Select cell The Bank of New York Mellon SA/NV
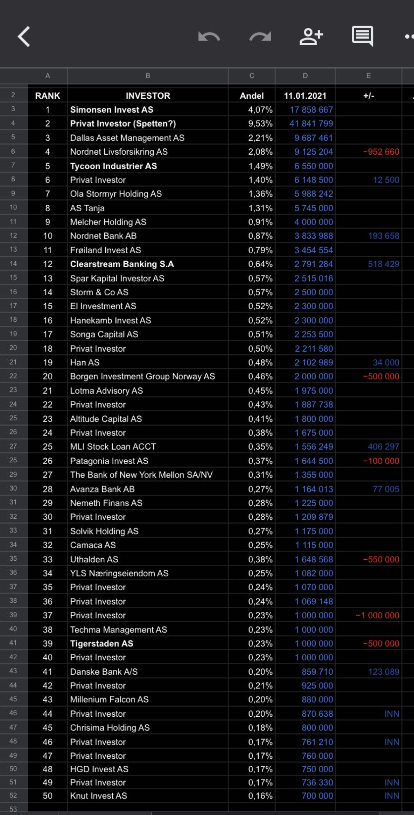 [x=148, y=475]
